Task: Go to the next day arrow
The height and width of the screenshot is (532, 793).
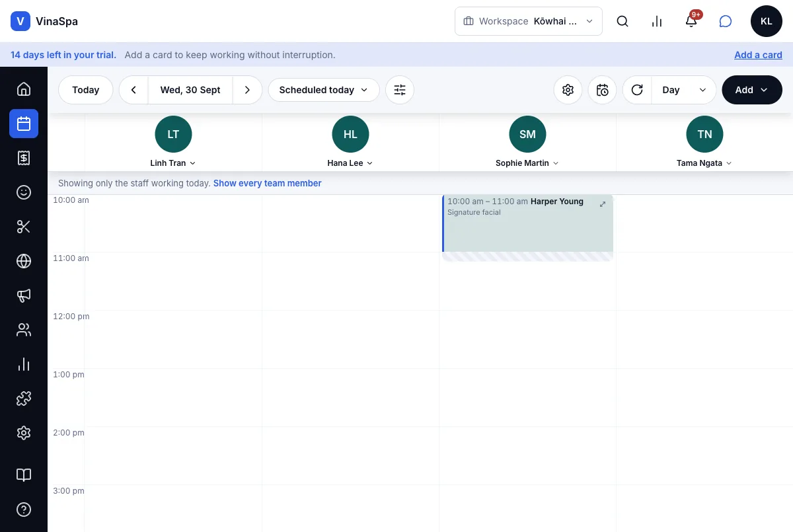Action: (x=247, y=90)
